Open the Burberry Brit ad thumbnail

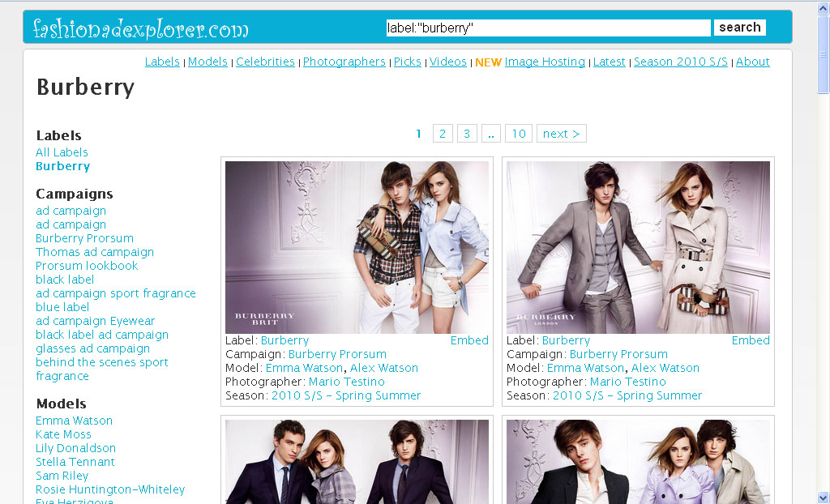pos(357,247)
